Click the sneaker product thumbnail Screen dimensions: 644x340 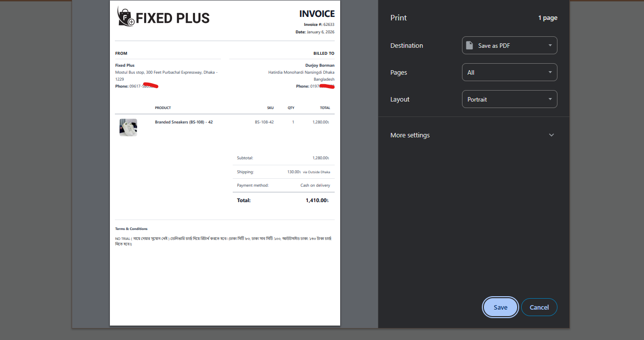128,127
